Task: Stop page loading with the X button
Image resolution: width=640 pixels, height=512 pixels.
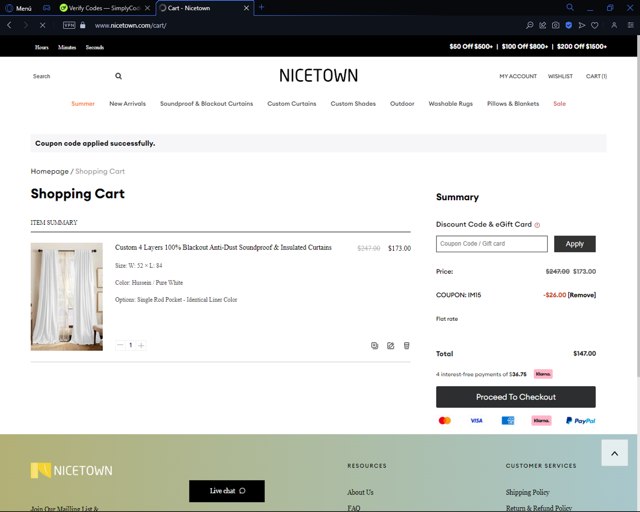Action: point(42,25)
